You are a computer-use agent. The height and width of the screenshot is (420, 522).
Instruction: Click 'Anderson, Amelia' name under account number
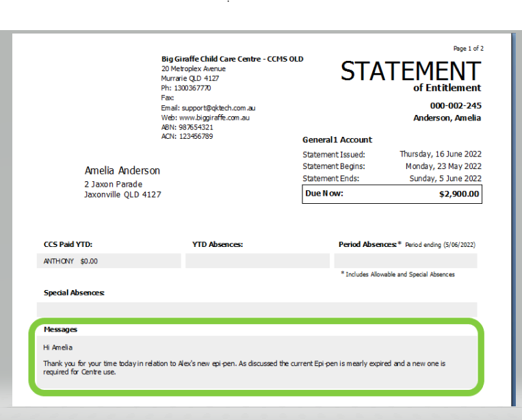point(447,118)
